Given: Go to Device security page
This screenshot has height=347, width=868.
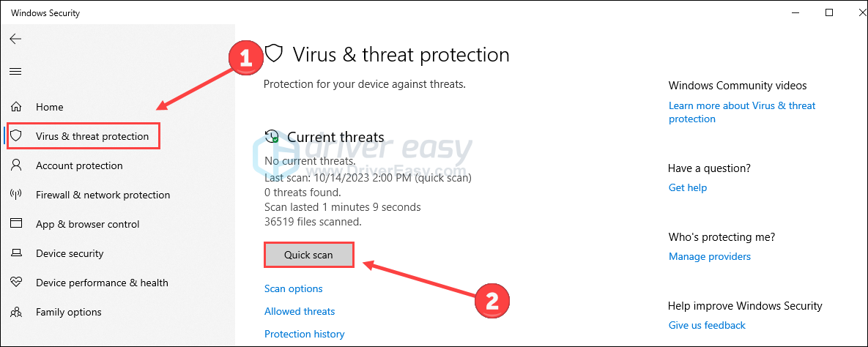Looking at the screenshot, I should [x=70, y=253].
